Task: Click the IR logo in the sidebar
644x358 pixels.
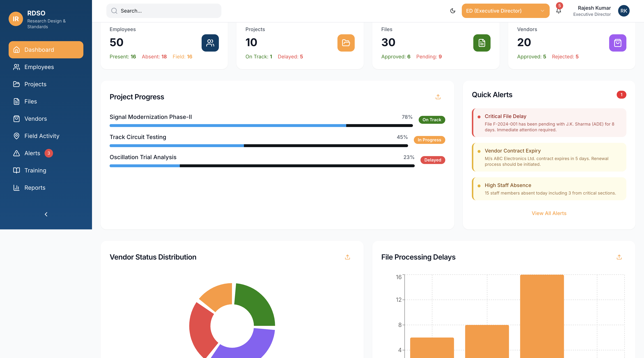Action: click(x=16, y=19)
